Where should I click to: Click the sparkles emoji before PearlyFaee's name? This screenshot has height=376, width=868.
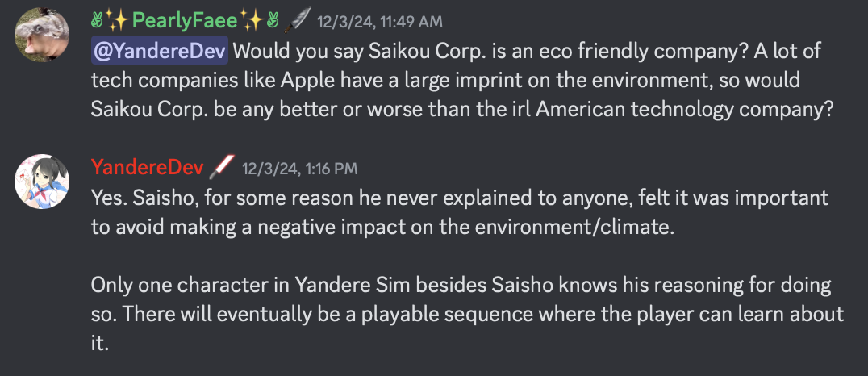pos(115,21)
